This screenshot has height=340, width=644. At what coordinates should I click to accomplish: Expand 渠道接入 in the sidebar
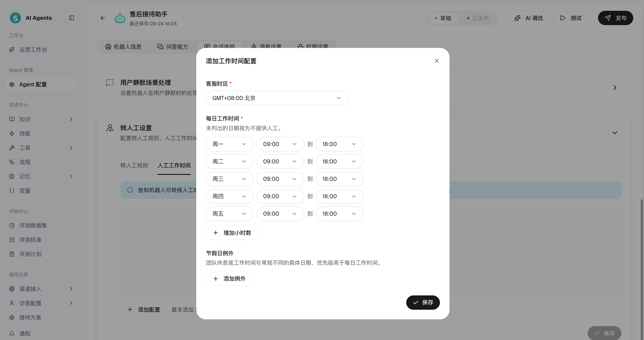[x=71, y=289]
